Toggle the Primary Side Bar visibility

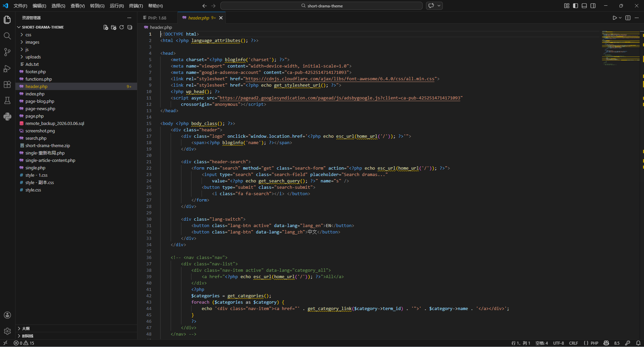(575, 6)
